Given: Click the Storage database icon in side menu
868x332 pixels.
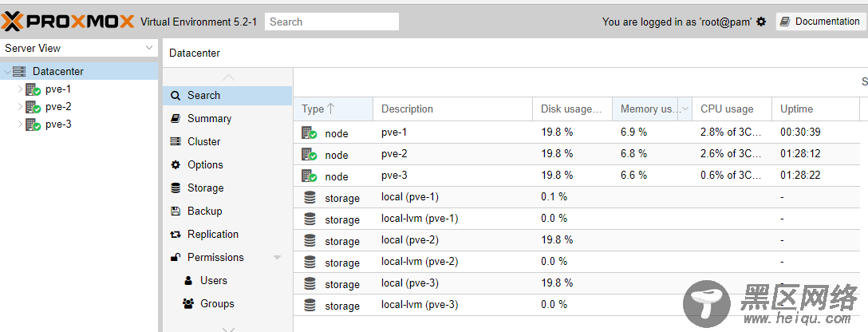Looking at the screenshot, I should (x=176, y=188).
